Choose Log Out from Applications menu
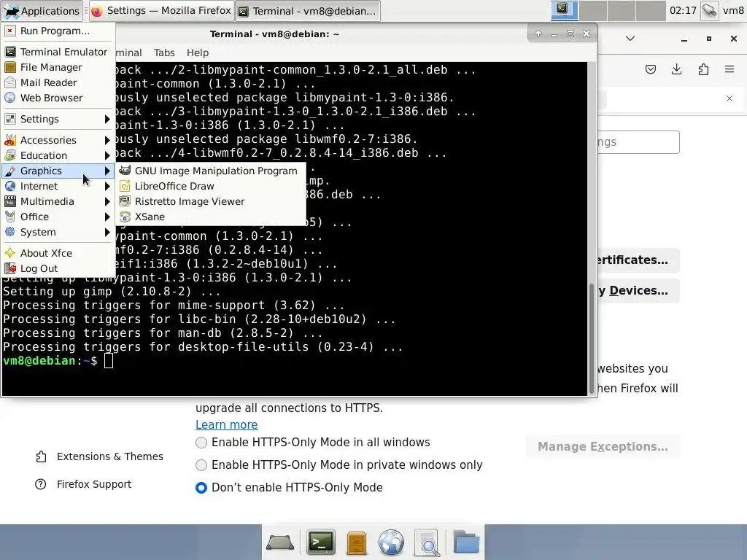 (x=58, y=268)
